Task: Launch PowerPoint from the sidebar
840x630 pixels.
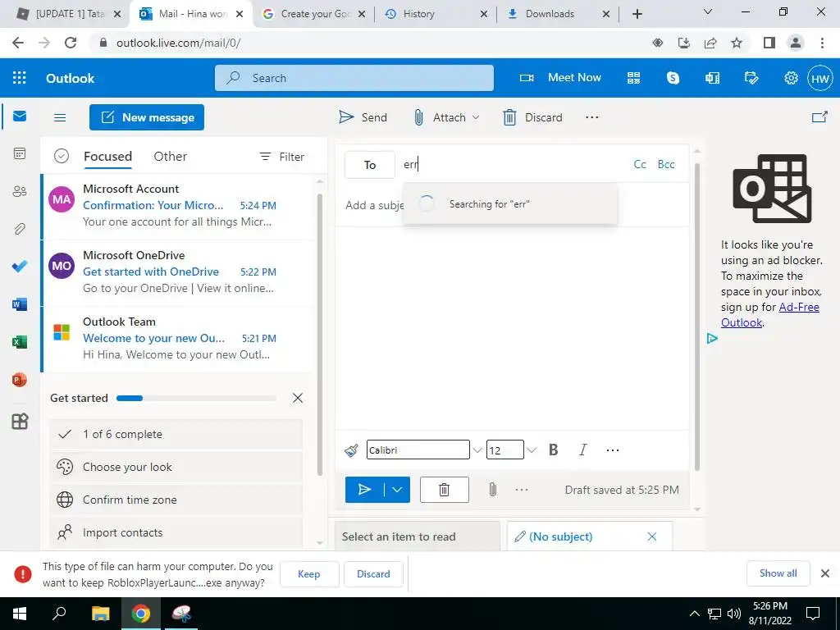Action: [20, 380]
